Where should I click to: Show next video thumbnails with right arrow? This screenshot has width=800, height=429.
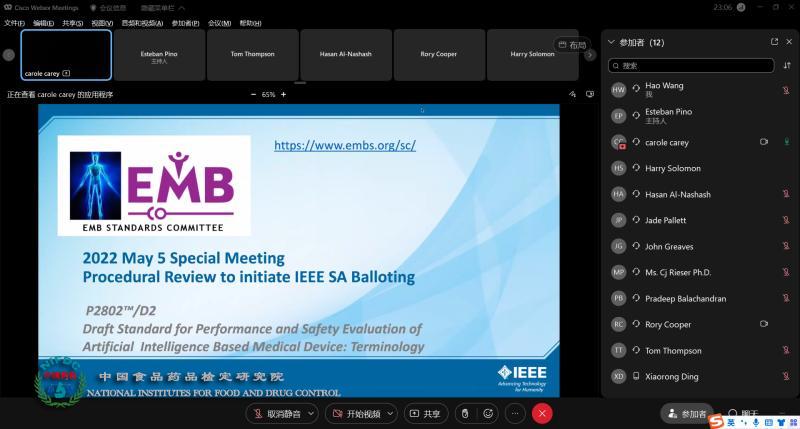click(x=590, y=55)
